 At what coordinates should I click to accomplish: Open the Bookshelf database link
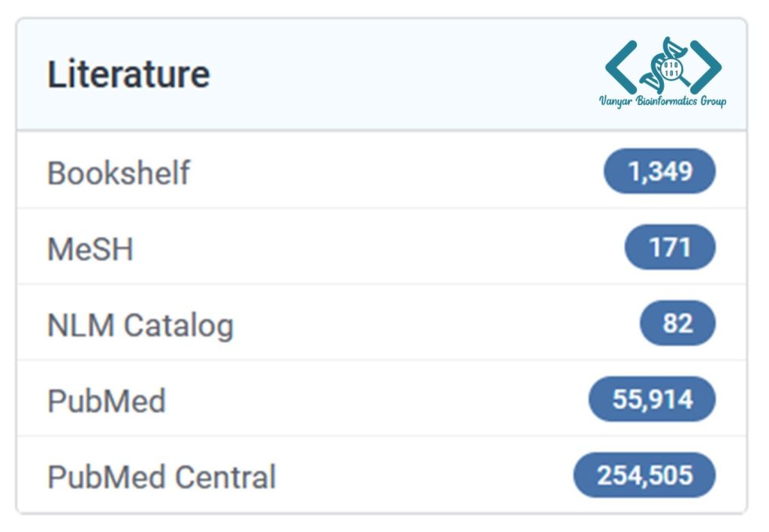(118, 173)
